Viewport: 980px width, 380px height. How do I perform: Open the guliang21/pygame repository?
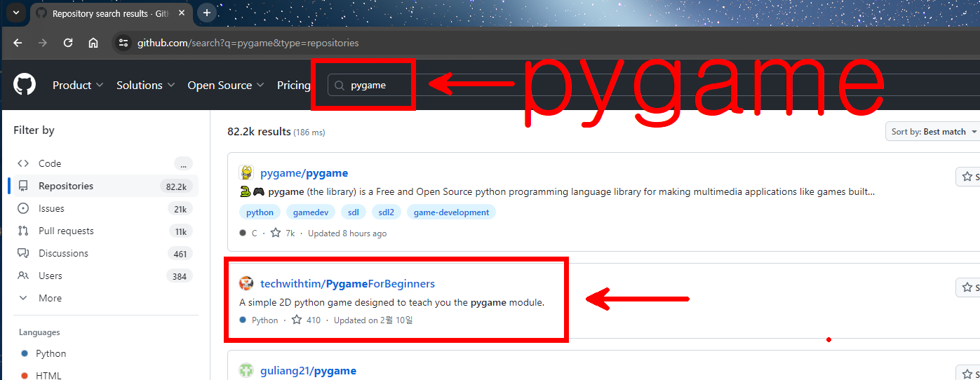(x=308, y=371)
